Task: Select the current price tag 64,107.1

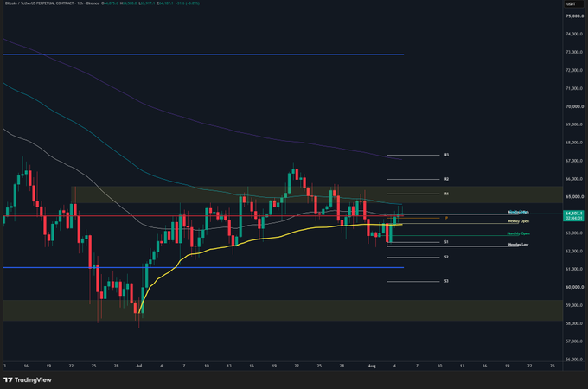Action: click(574, 215)
